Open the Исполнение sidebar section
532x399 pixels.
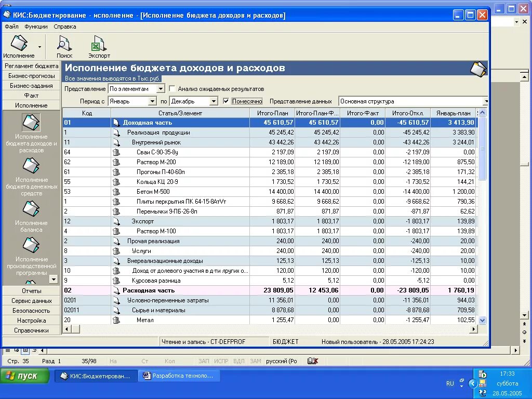click(31, 105)
